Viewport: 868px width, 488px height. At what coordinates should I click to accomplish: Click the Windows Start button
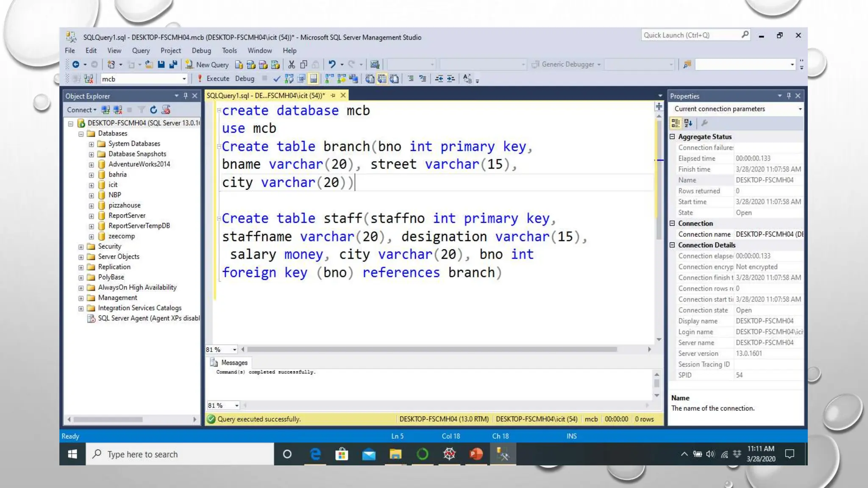(x=72, y=454)
